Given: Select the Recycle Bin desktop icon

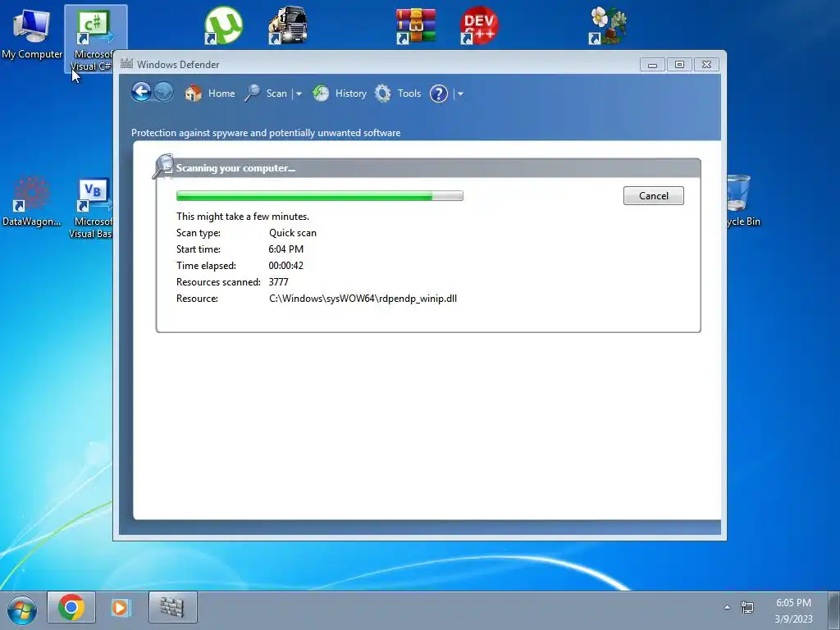Looking at the screenshot, I should point(743,201).
